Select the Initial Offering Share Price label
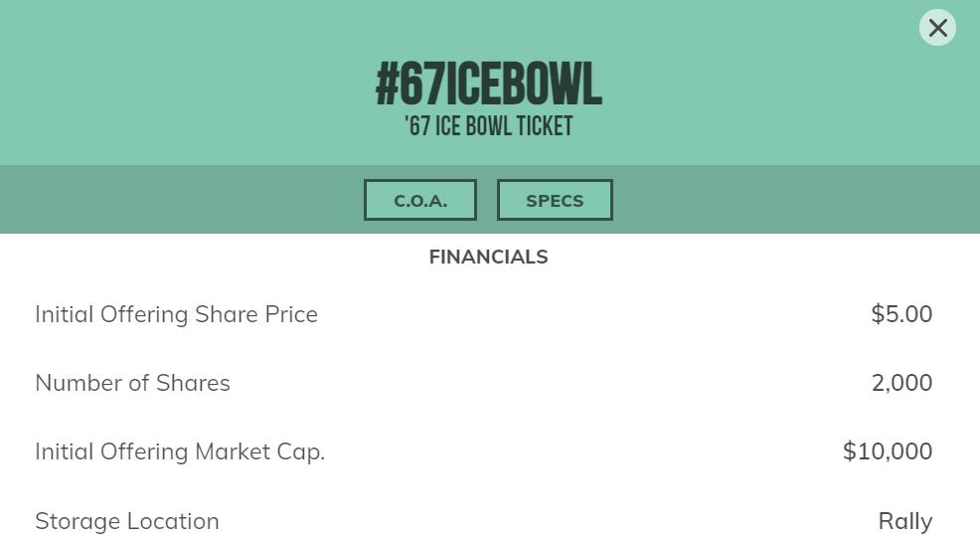The width and height of the screenshot is (980, 538). (176, 314)
